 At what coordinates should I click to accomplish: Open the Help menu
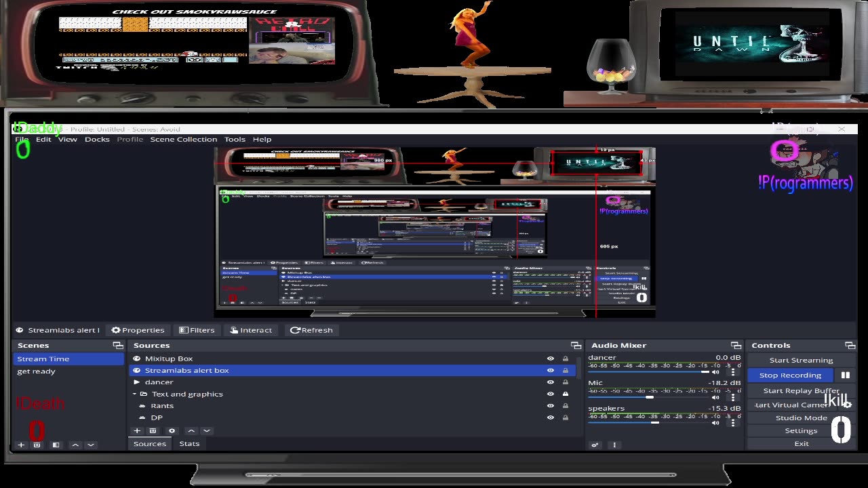click(262, 139)
